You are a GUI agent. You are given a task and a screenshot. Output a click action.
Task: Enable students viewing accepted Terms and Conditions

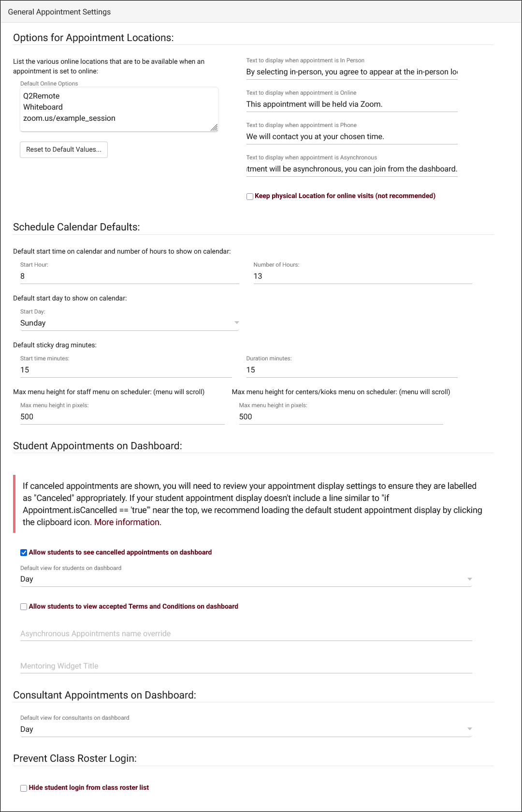(x=24, y=607)
